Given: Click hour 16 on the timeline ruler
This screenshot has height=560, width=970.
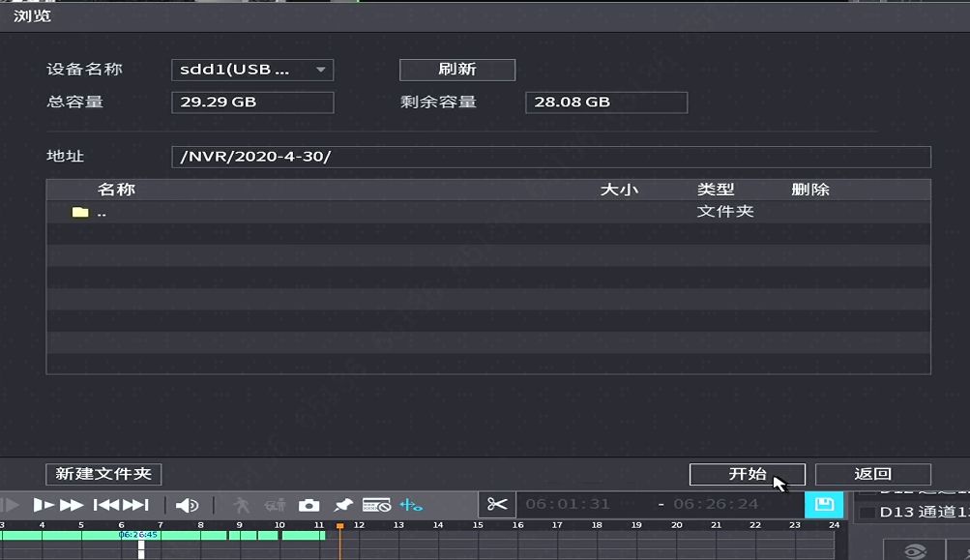Looking at the screenshot, I should point(517,525).
